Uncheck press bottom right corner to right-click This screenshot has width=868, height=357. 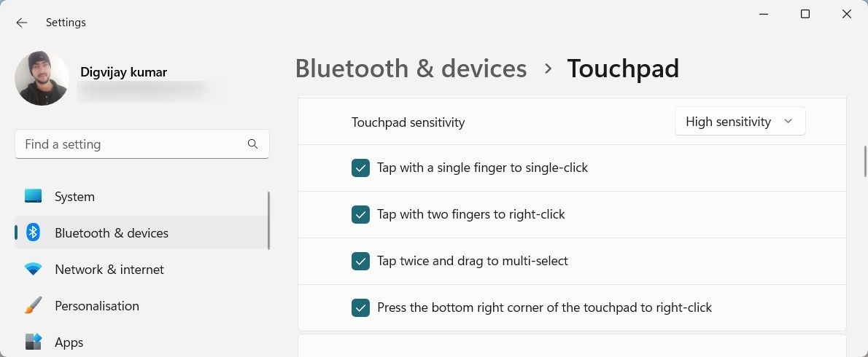360,308
